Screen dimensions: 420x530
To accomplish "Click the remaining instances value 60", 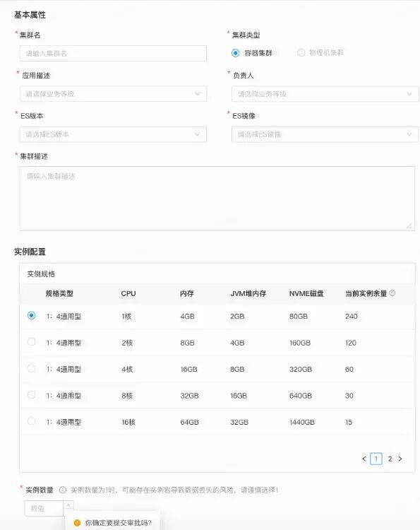I will [349, 369].
